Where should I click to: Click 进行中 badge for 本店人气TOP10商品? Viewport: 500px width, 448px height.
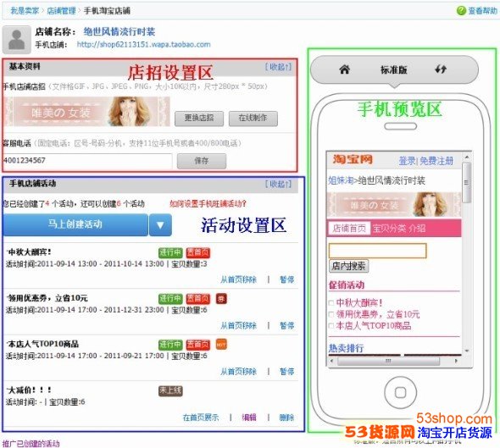(170, 345)
